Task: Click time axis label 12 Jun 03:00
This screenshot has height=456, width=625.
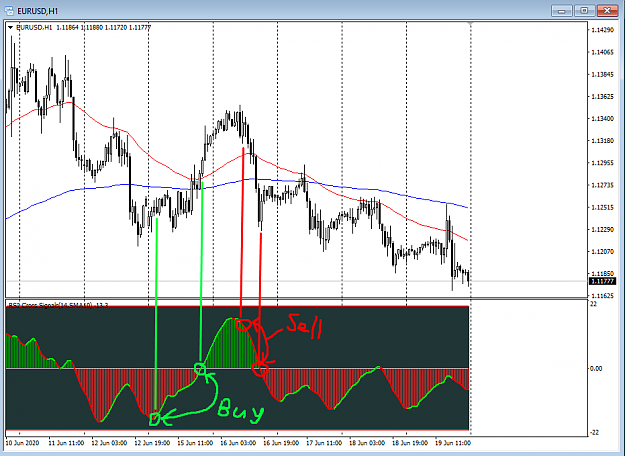Action: click(109, 443)
